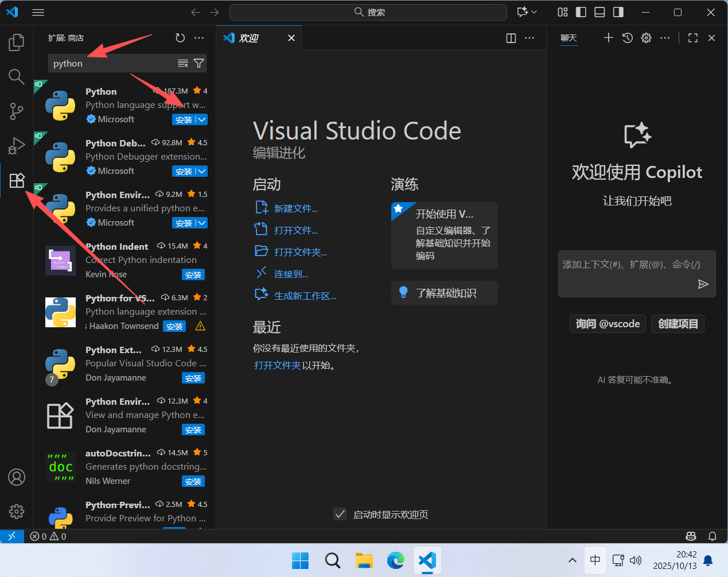Click the title bar search box
This screenshot has height=577, width=728.
coord(368,12)
